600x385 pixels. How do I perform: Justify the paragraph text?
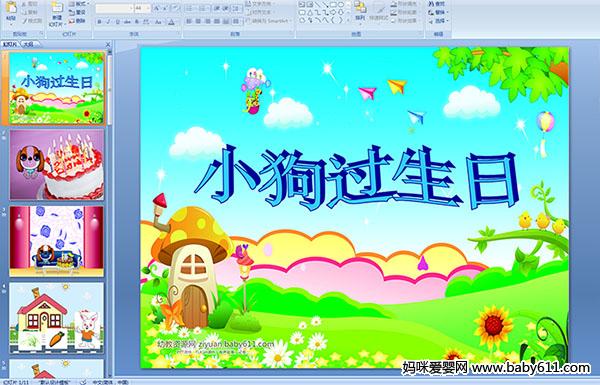click(x=217, y=21)
